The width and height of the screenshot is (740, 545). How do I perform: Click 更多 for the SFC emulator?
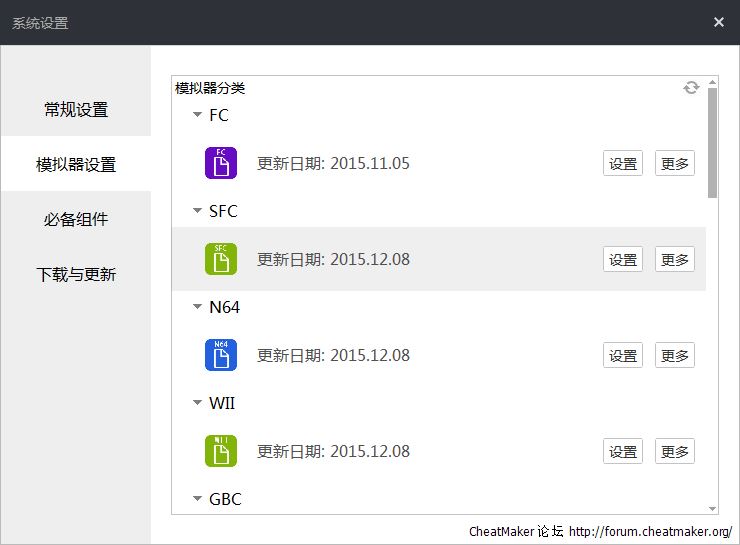coord(675,260)
